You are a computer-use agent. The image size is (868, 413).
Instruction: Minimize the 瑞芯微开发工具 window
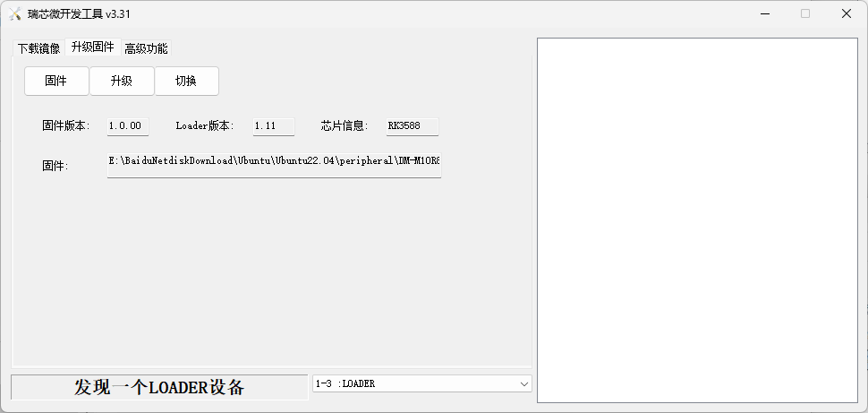pos(766,13)
